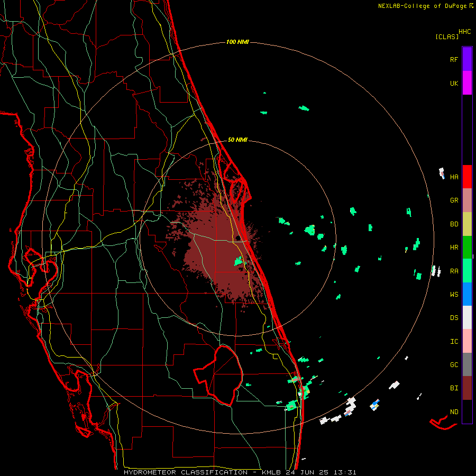Click the ND legend label
The height and width of the screenshot is (476, 476).
(454, 412)
